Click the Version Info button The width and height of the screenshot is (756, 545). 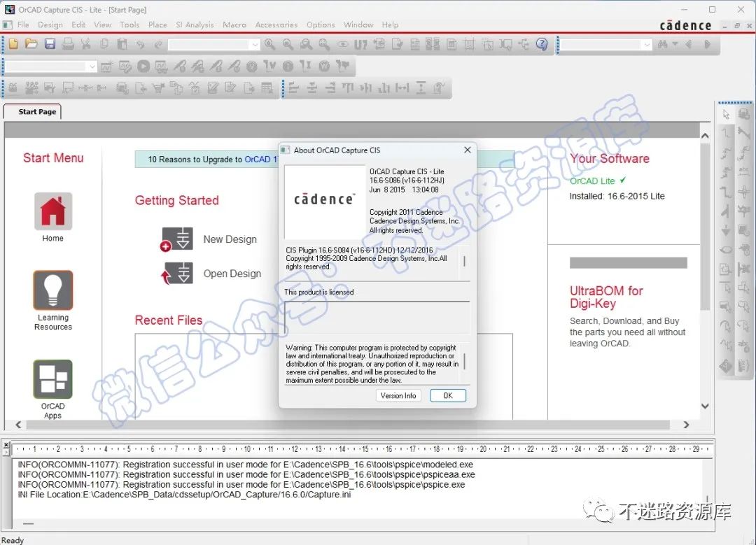(398, 395)
